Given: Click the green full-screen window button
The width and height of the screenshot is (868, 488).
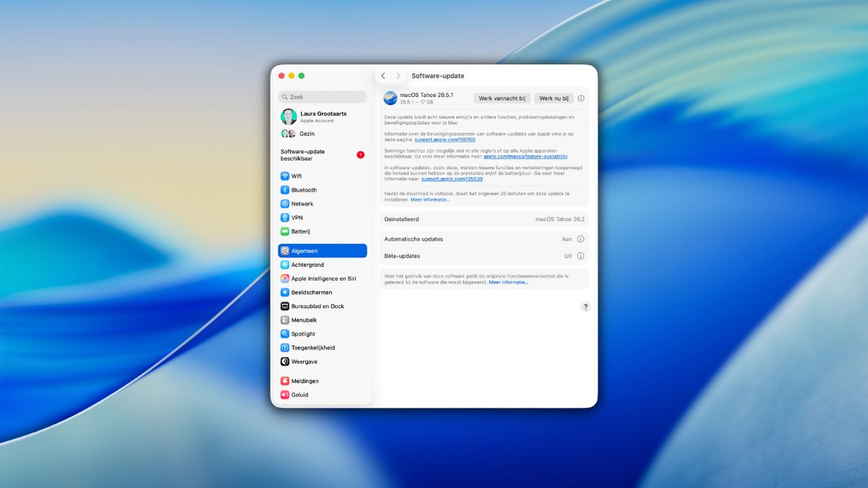Looking at the screenshot, I should 302,76.
